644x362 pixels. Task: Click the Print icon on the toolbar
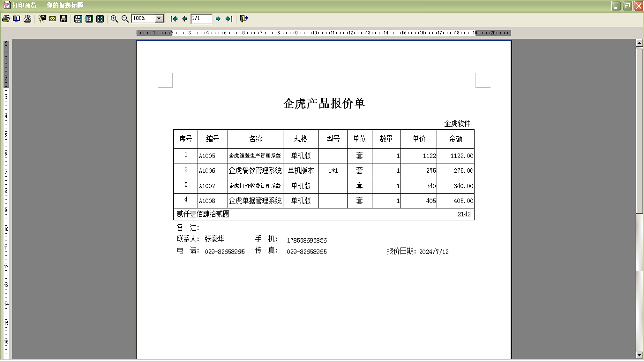coord(6,18)
